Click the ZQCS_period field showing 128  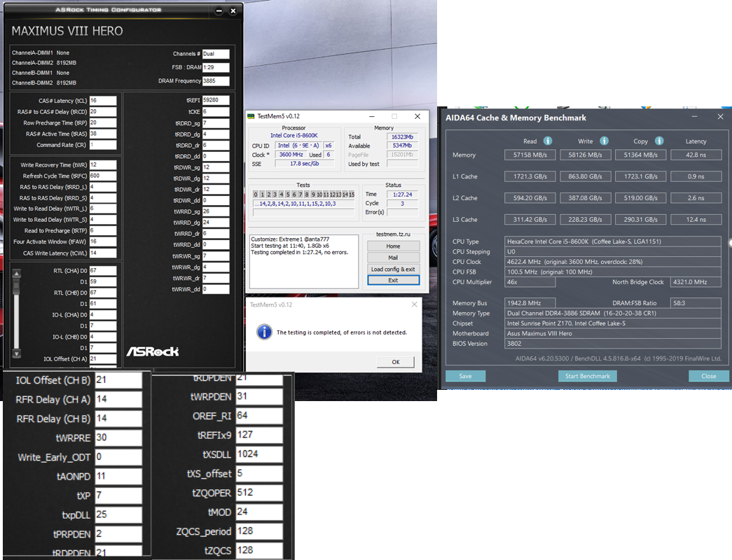259,531
